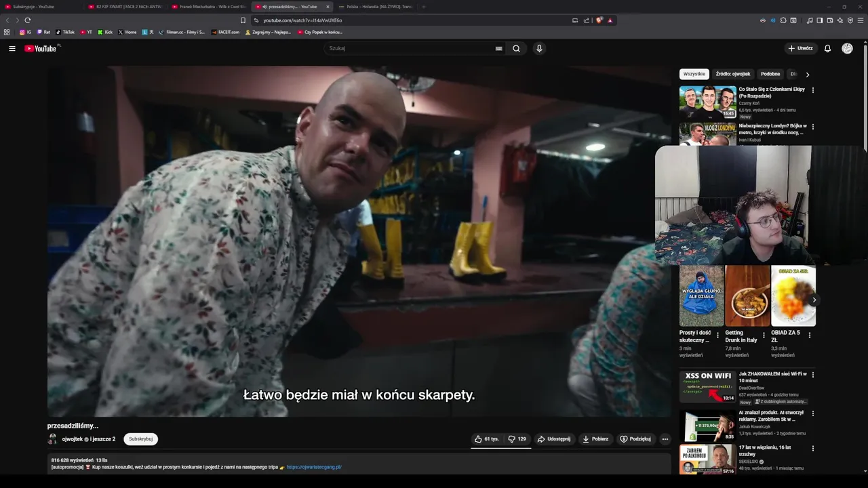Click the Subskrybuj button
This screenshot has height=488, width=868.
click(140, 439)
